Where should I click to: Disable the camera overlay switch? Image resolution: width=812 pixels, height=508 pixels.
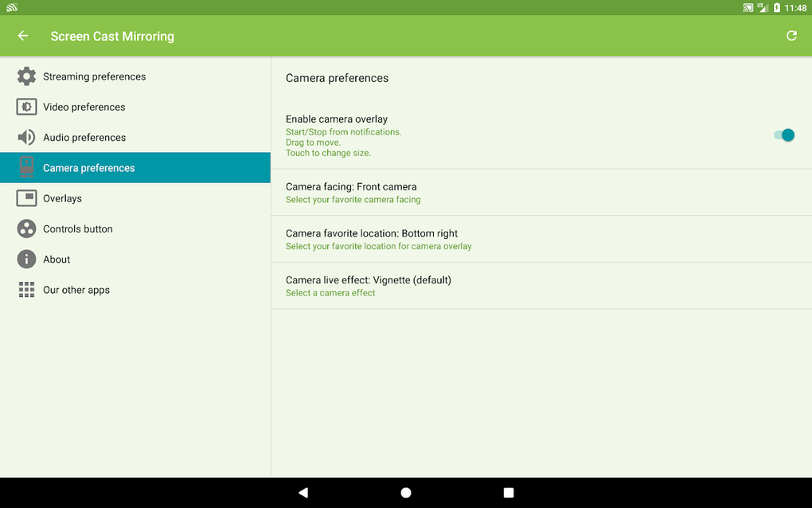(x=783, y=135)
